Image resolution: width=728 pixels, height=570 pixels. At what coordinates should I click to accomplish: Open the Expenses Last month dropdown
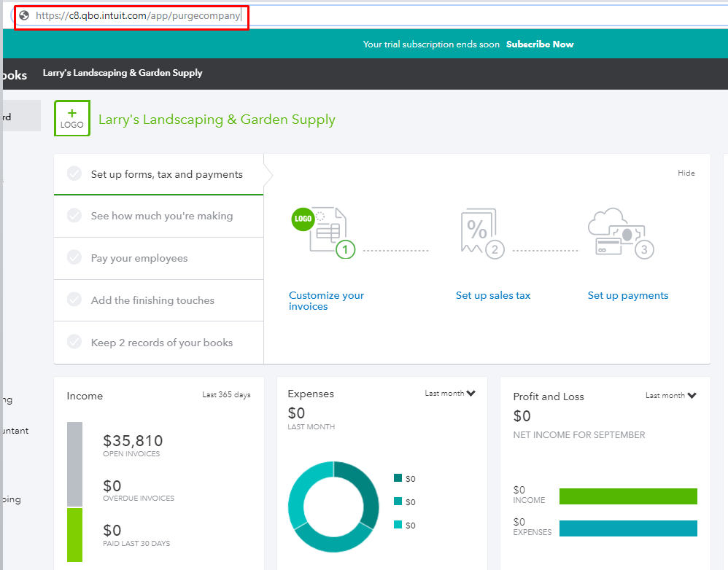pos(450,394)
